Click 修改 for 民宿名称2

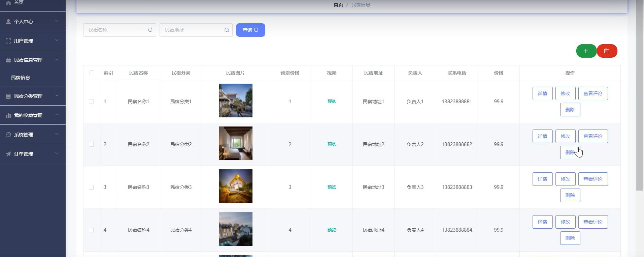(x=565, y=136)
